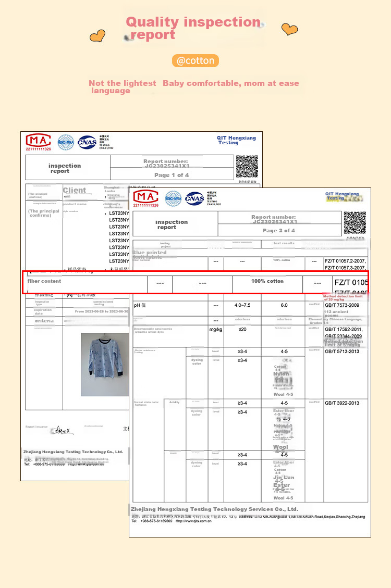This screenshot has height=588, width=391.
Task: Select the orange @cotton badge
Action: tap(195, 61)
